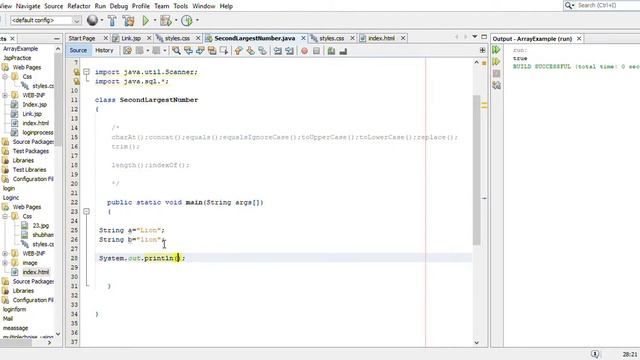This screenshot has width=640, height=360.
Task: Switch to the index.html editor tab
Action: (x=381, y=38)
